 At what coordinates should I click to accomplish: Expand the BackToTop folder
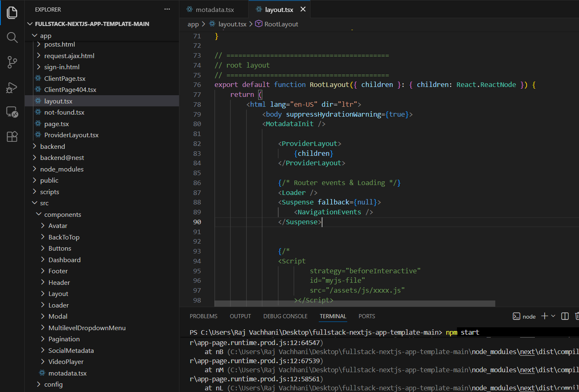[x=43, y=237]
